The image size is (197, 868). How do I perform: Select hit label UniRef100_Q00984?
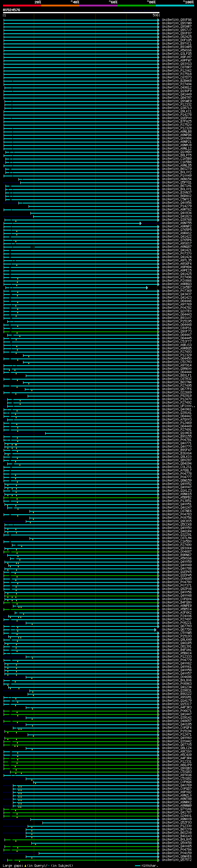coord(177,139)
